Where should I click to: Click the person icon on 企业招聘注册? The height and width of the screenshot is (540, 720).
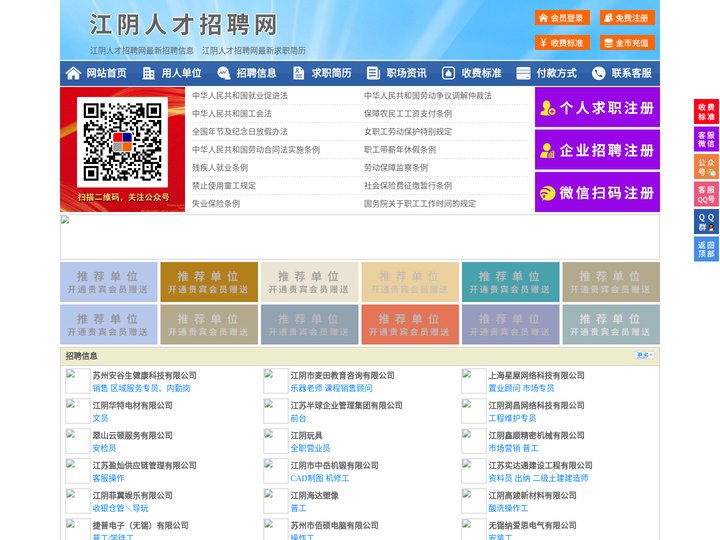(547, 150)
